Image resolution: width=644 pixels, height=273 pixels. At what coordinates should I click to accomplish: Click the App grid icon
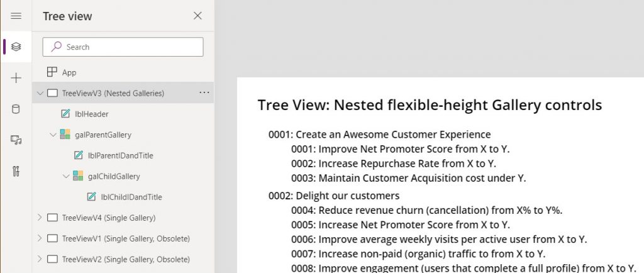(52, 72)
